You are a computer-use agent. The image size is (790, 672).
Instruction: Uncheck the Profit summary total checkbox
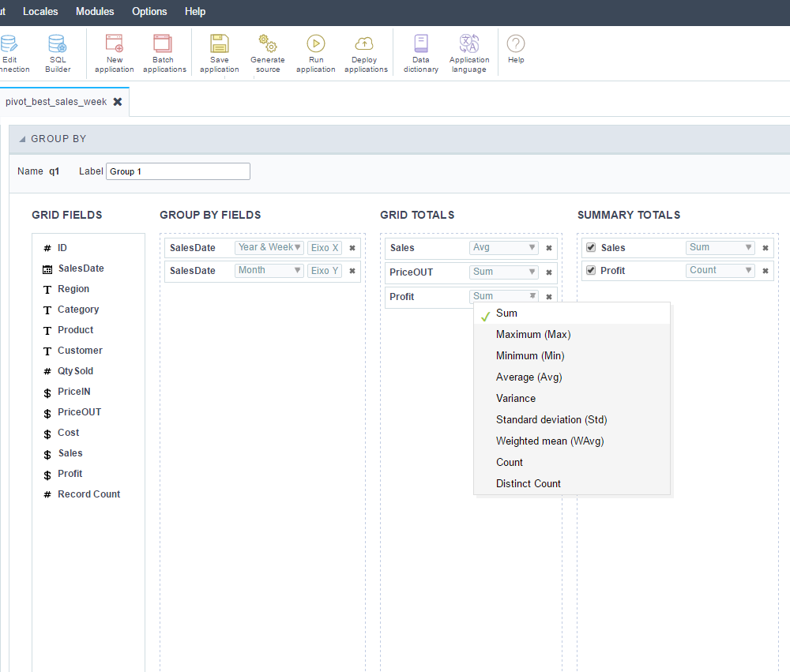(x=591, y=271)
